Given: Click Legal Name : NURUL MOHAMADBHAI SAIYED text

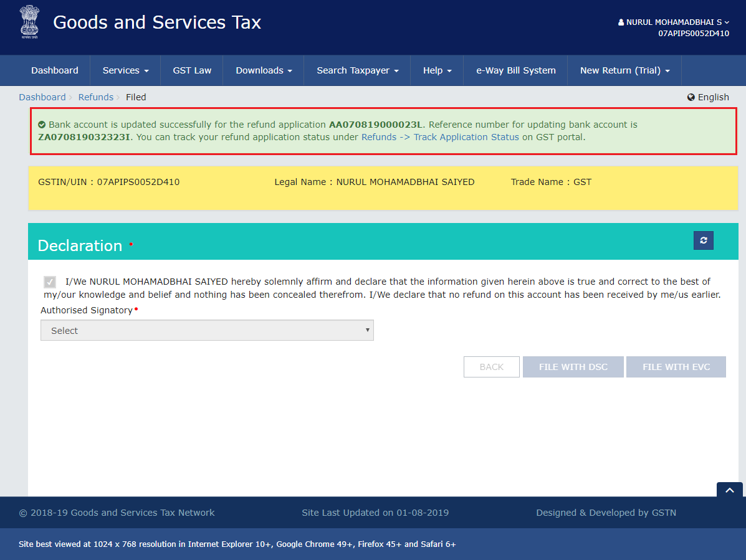Looking at the screenshot, I should point(375,182).
